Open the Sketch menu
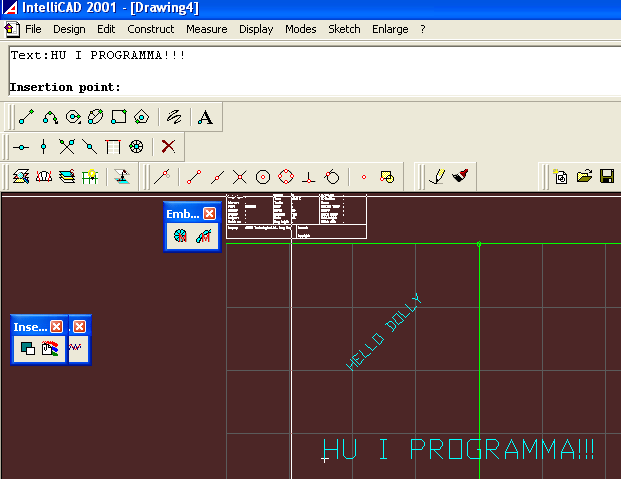Screen dimensions: 621x479 click(344, 29)
